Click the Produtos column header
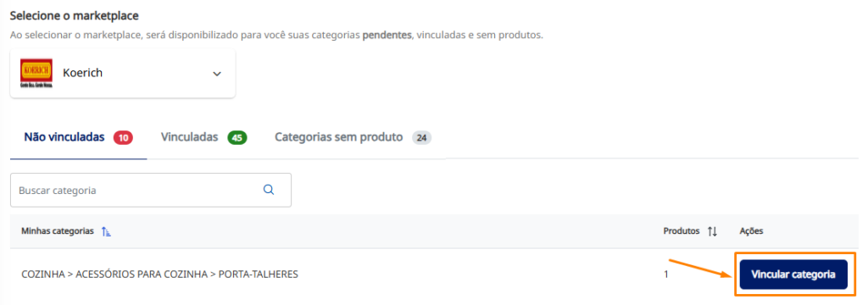 tap(682, 230)
